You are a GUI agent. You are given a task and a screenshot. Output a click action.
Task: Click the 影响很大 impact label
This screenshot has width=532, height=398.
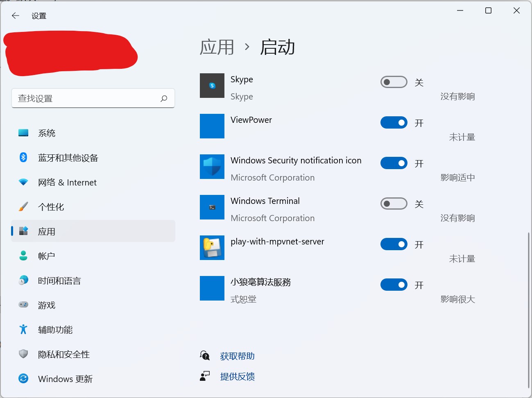[458, 299]
